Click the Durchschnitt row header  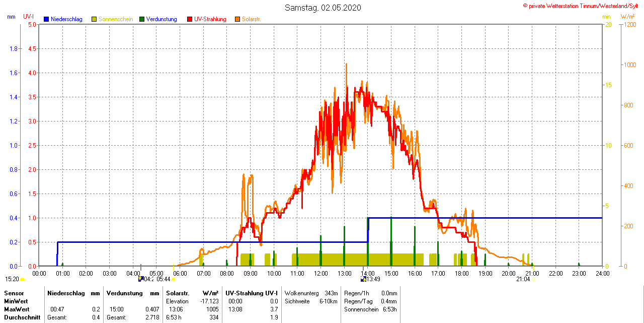(22, 317)
